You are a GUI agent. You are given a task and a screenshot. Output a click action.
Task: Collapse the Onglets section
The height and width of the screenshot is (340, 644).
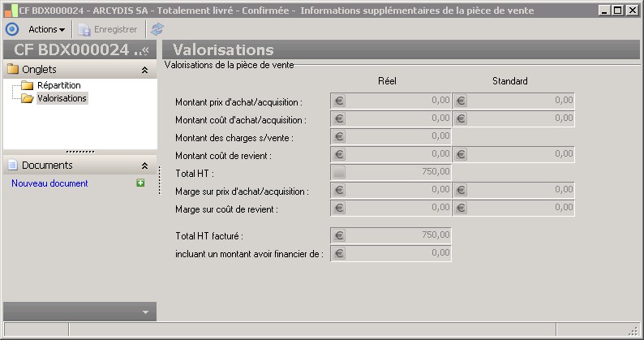click(144, 70)
